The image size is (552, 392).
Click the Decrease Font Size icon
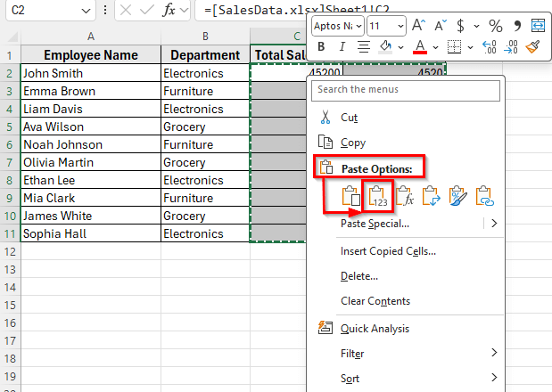440,26
